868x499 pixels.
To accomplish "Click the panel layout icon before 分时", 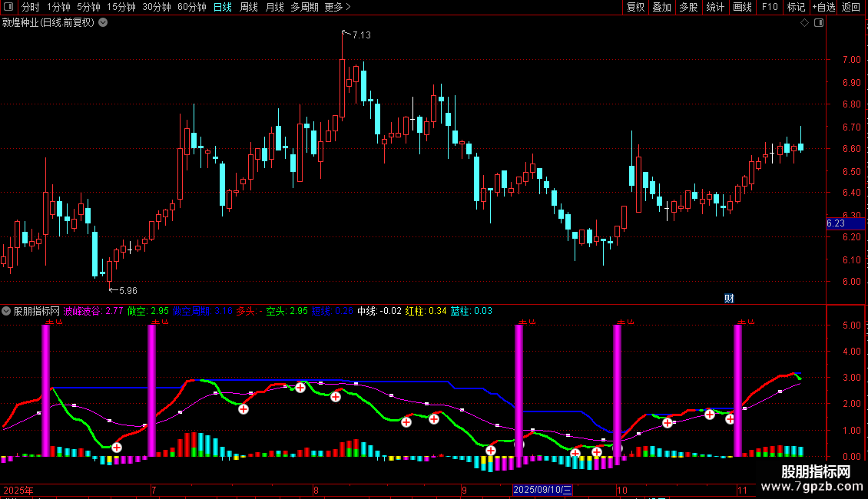I will (x=8, y=7).
